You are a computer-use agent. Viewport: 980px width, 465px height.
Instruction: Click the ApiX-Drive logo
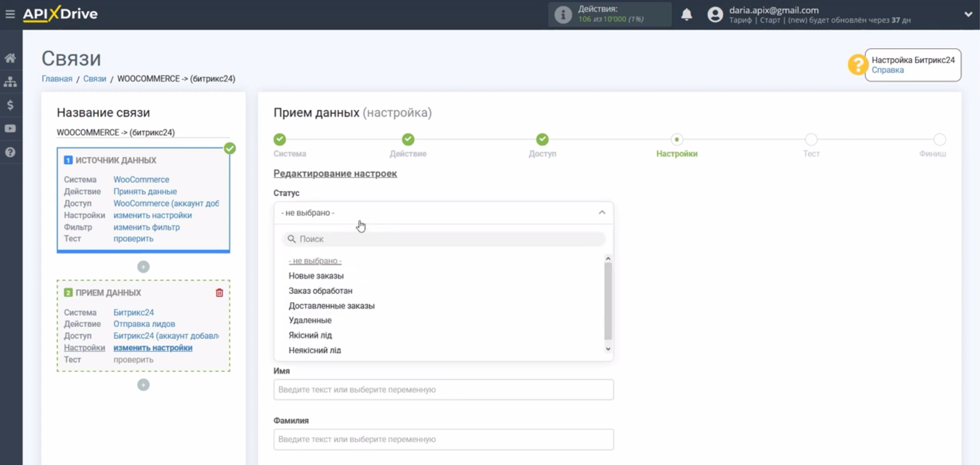click(60, 14)
